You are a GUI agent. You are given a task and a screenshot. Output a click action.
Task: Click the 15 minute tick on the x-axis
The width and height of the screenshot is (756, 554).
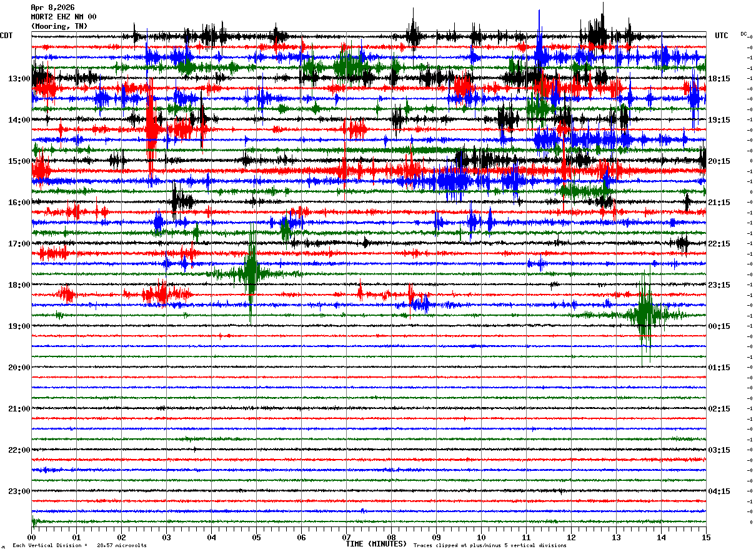point(706,538)
